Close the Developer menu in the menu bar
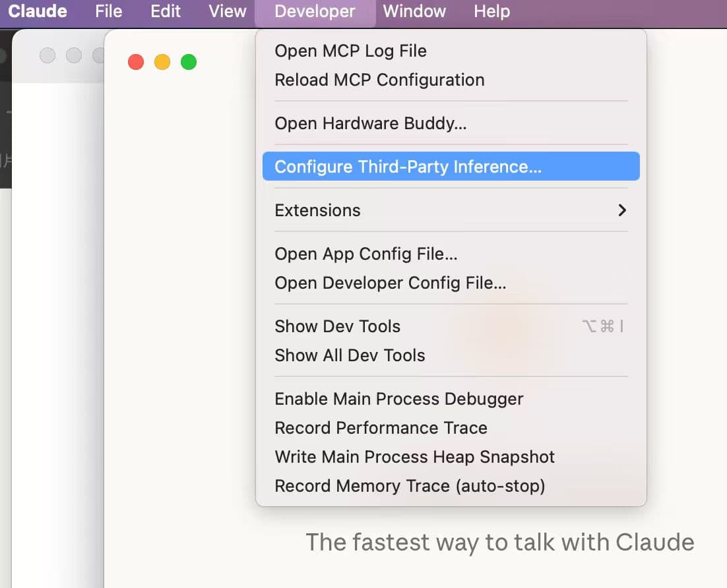The image size is (727, 588). pos(315,11)
